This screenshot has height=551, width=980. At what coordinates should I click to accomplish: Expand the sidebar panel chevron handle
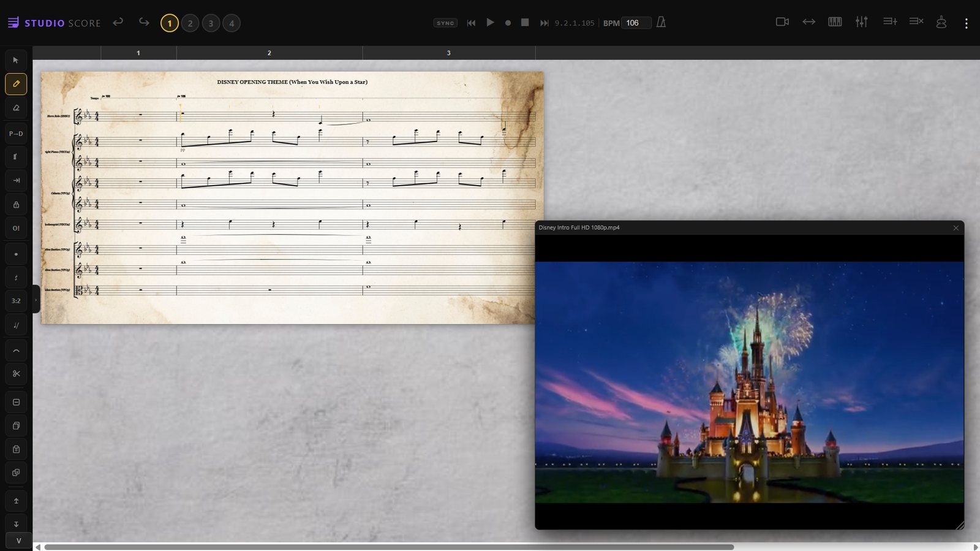point(36,300)
